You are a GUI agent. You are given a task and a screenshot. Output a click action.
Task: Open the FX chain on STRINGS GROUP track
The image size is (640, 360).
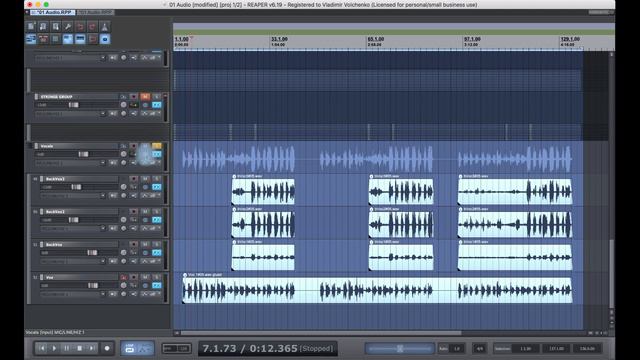[x=157, y=105]
